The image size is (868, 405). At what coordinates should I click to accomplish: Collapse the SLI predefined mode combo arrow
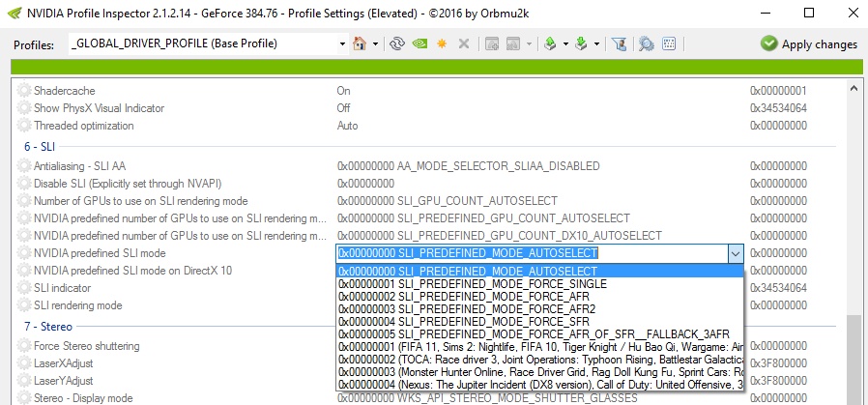tap(736, 254)
